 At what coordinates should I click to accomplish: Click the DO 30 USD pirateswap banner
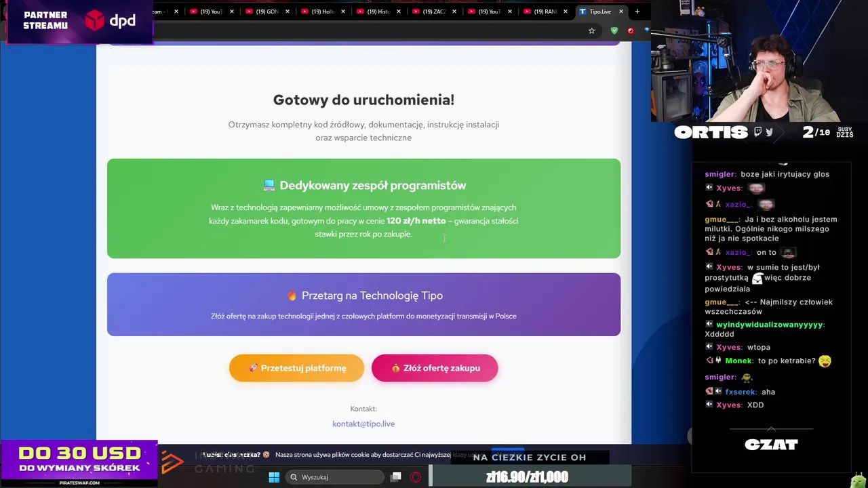[x=79, y=464]
